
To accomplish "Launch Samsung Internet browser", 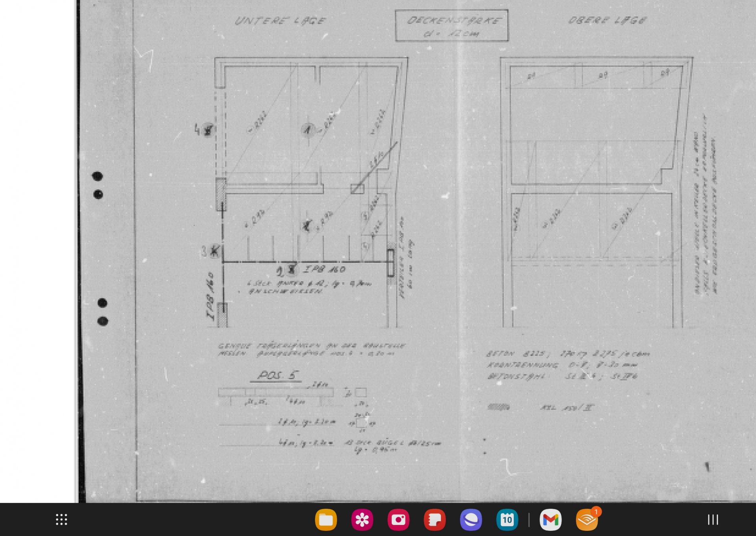I will (471, 520).
